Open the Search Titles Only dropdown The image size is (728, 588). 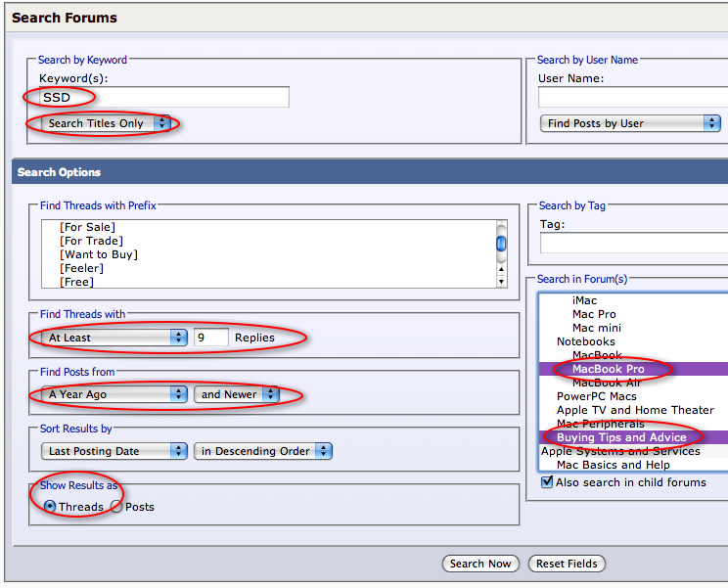pyautogui.click(x=106, y=123)
